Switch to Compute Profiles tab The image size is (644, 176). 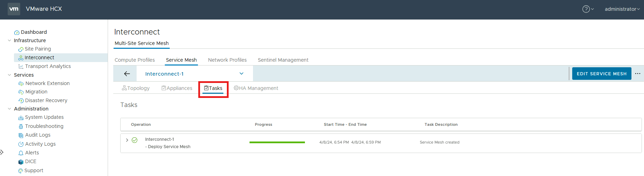pos(135,60)
